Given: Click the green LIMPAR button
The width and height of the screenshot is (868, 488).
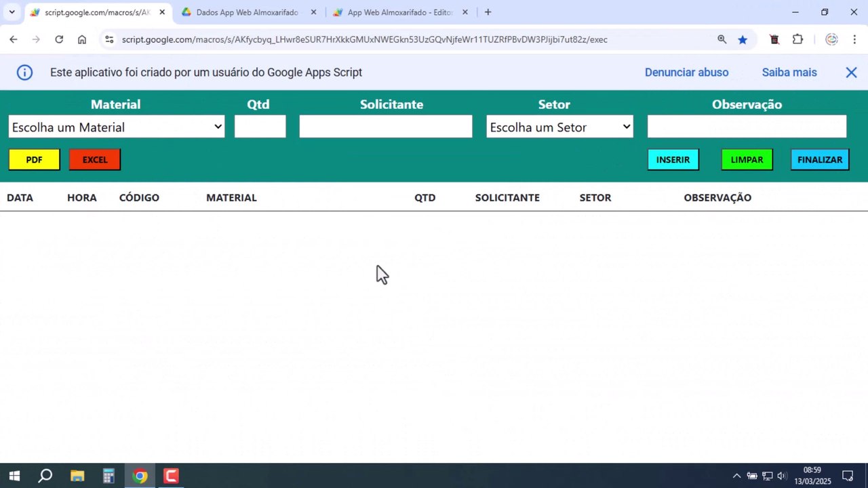Looking at the screenshot, I should tap(747, 160).
